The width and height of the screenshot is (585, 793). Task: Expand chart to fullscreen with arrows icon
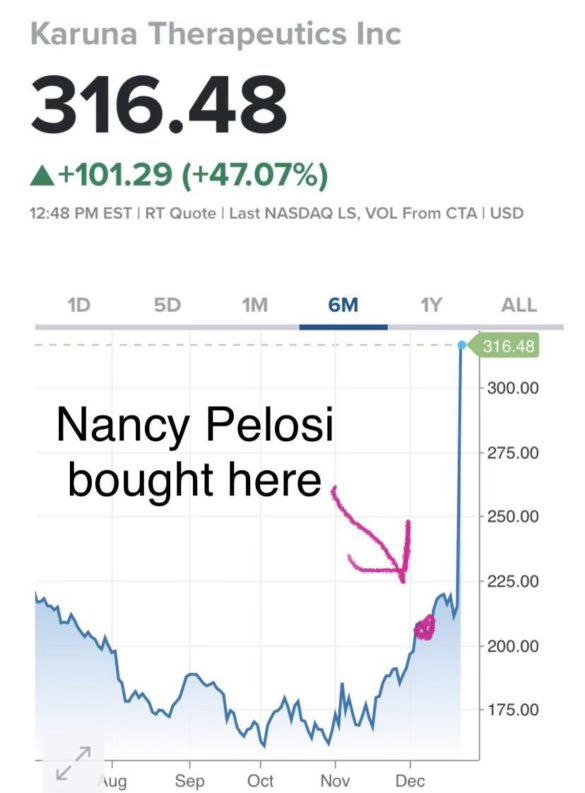pyautogui.click(x=74, y=763)
